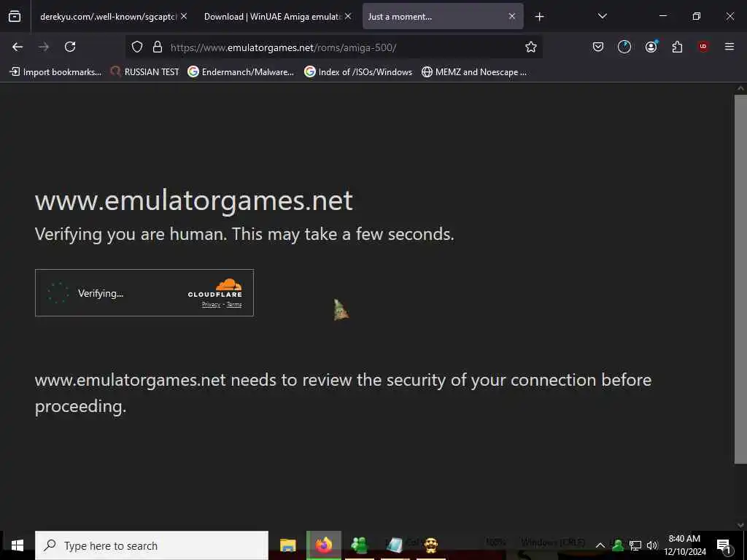Open the Endermanch/Malware bookmark
The width and height of the screenshot is (747, 560).
(241, 72)
